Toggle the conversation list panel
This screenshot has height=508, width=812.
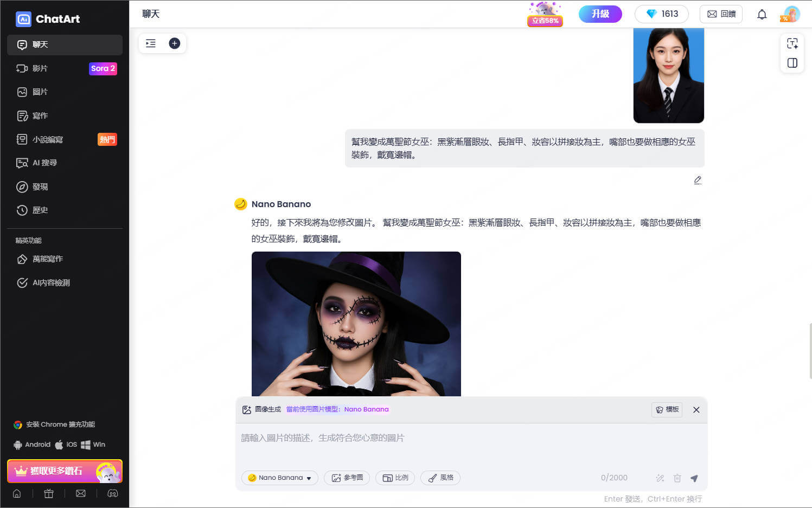tap(151, 43)
